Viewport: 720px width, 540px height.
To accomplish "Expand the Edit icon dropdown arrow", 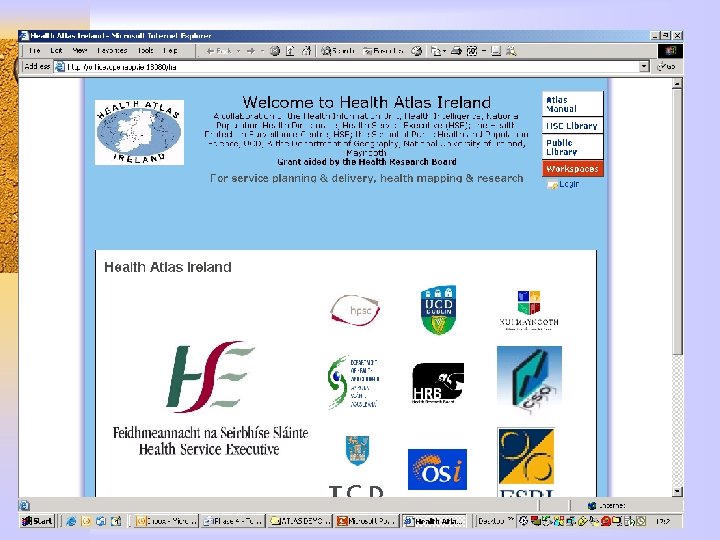I will [484, 51].
